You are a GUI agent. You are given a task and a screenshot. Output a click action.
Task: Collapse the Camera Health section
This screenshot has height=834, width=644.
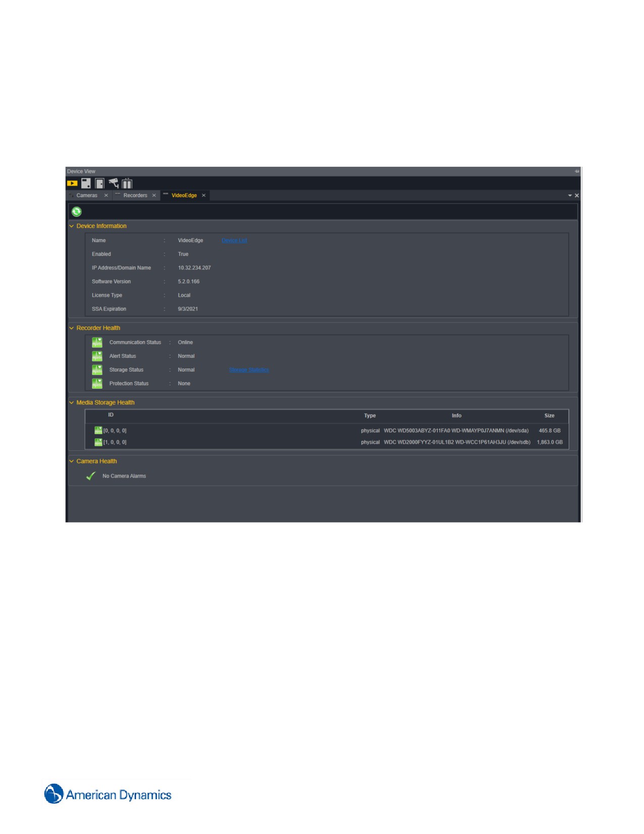click(x=71, y=461)
